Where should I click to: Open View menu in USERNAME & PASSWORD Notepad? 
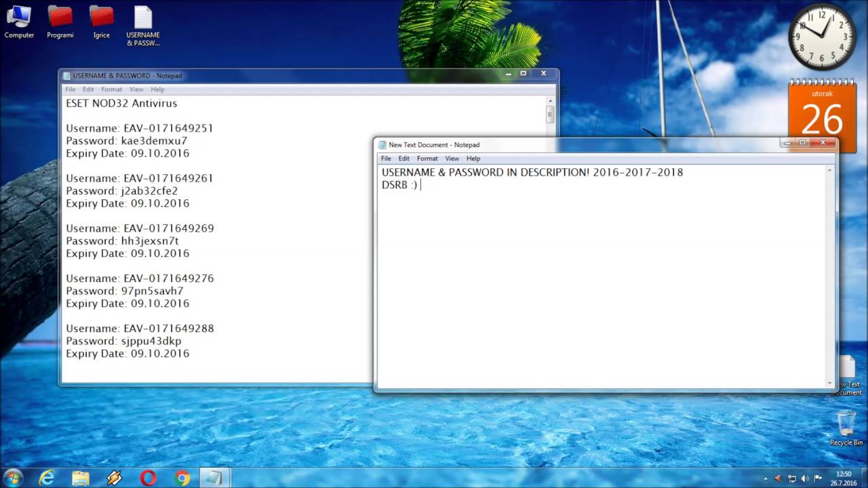coord(136,89)
